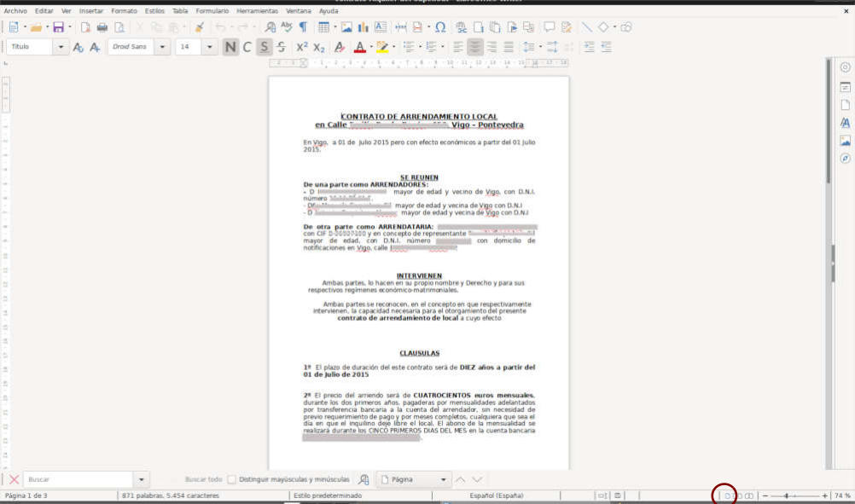The width and height of the screenshot is (855, 504).
Task: Open the Ayuda menu
Action: 329,11
